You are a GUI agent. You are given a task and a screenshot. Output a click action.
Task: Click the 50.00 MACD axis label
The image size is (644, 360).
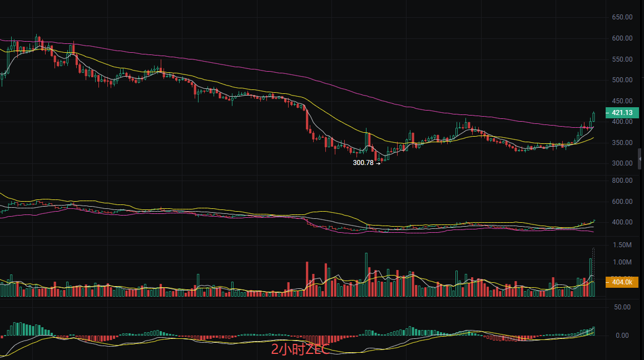[622, 307]
